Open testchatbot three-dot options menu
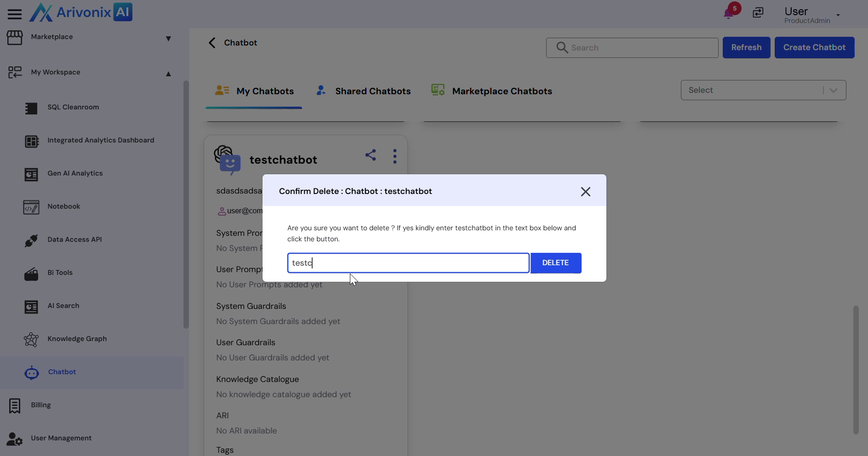This screenshot has width=868, height=456. pyautogui.click(x=395, y=156)
